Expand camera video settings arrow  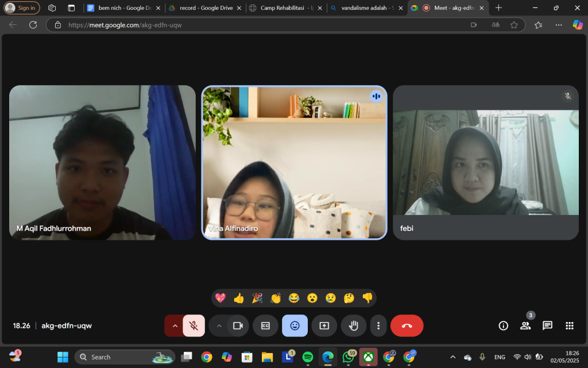[219, 325]
